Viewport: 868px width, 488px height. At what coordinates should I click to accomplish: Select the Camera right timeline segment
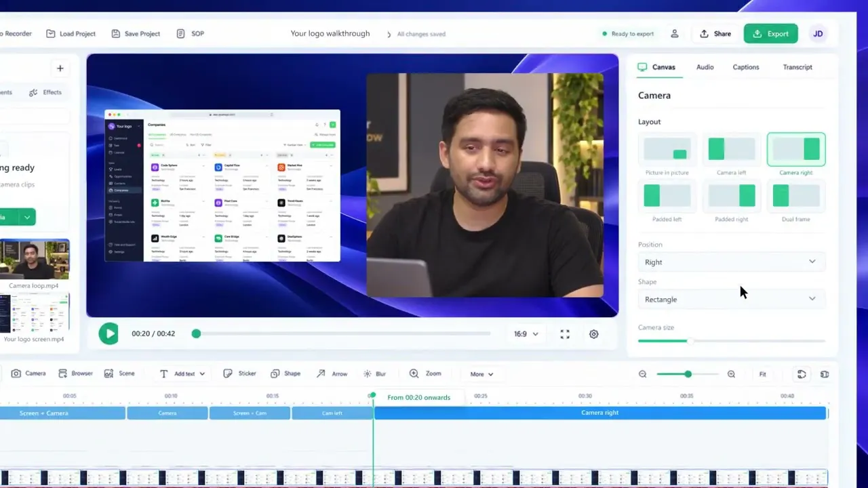pyautogui.click(x=600, y=413)
